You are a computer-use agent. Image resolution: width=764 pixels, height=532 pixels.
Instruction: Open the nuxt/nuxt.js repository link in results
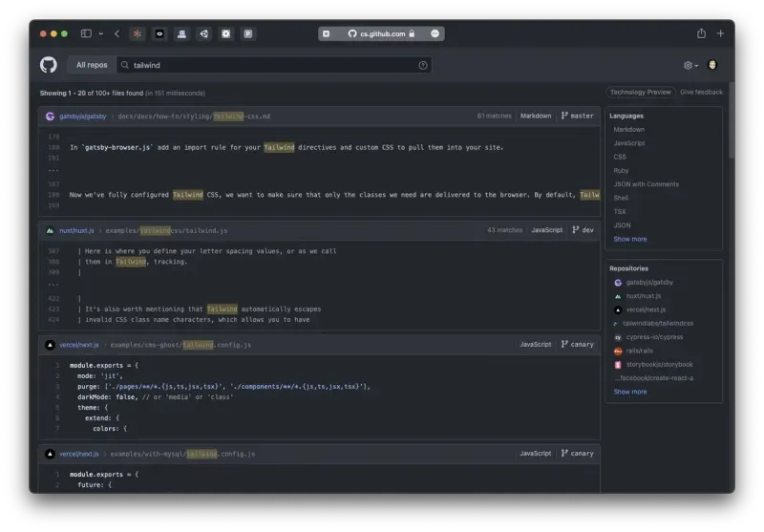[x=76, y=230]
